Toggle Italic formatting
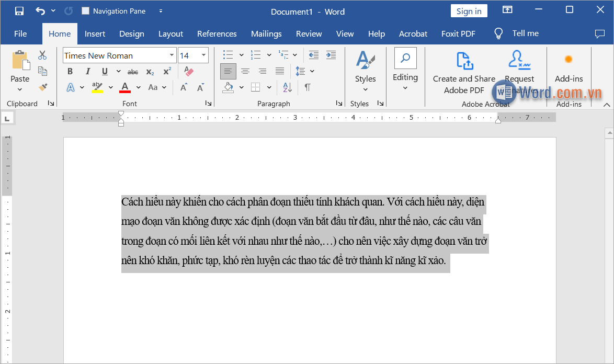Viewport: 614px width, 364px height. coord(88,71)
